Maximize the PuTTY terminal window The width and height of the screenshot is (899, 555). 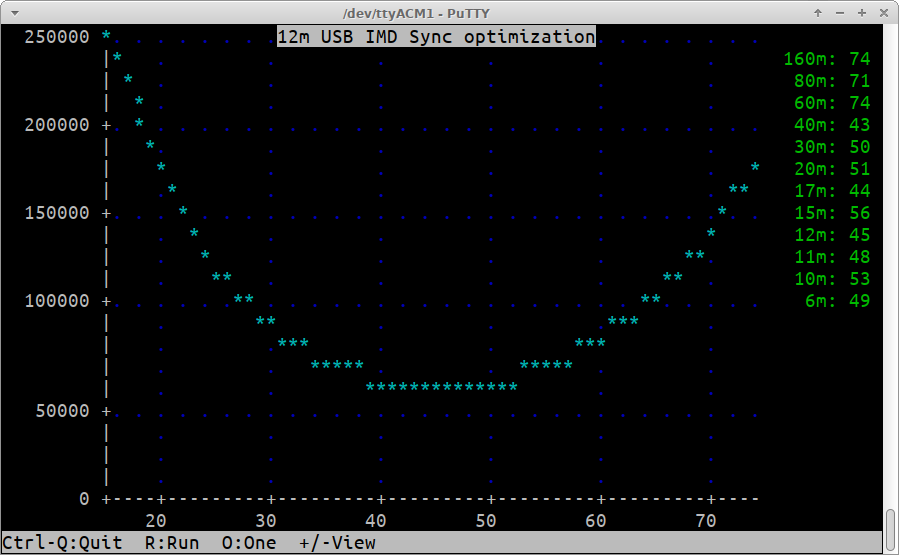(x=860, y=13)
